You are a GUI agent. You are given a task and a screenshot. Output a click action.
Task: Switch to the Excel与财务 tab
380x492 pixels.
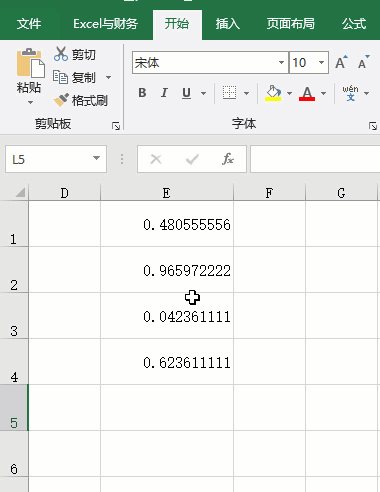tap(106, 24)
